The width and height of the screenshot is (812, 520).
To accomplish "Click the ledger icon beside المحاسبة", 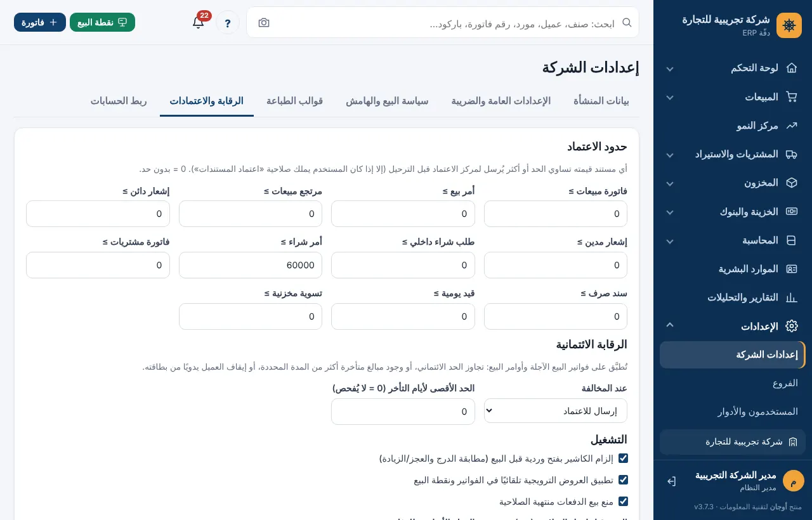I will (x=791, y=240).
